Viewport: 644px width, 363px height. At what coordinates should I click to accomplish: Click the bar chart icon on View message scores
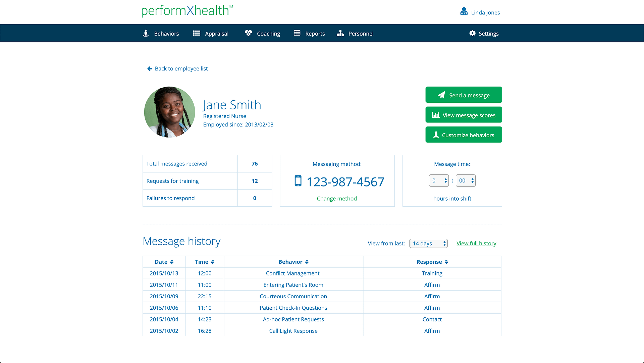(x=436, y=115)
